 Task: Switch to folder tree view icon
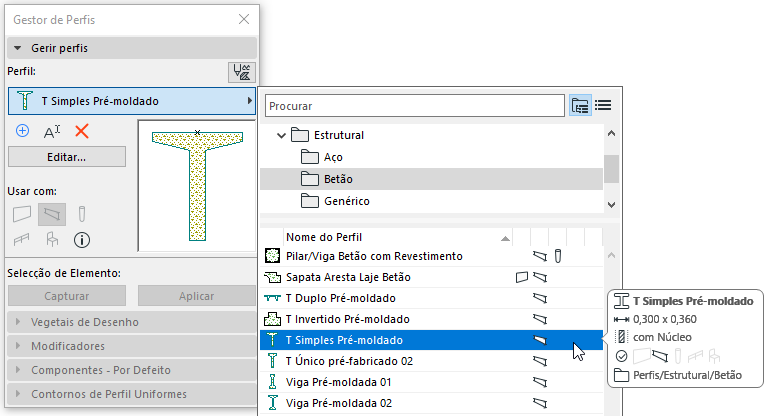pos(580,105)
